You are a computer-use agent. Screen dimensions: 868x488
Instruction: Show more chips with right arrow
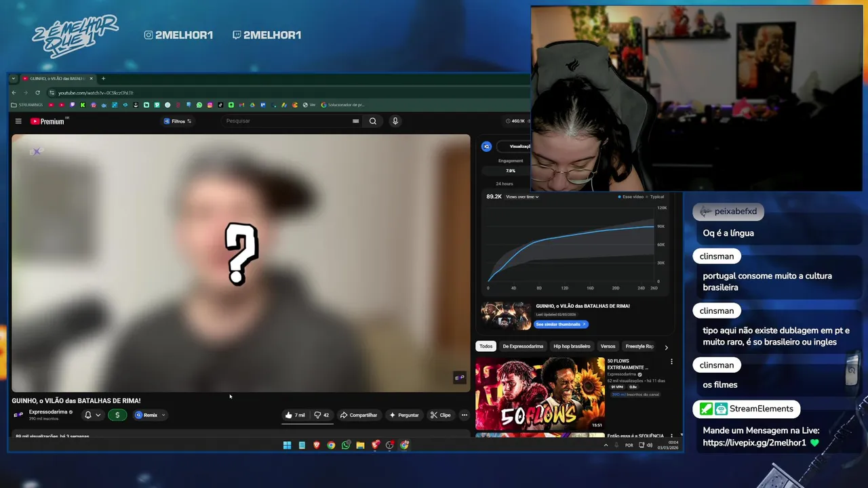(666, 347)
